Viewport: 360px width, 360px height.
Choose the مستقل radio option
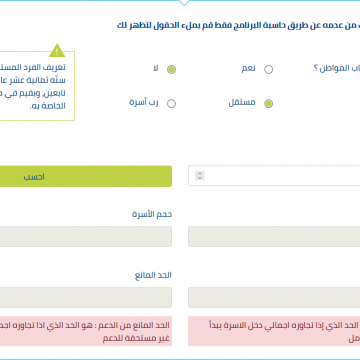coord(268,104)
